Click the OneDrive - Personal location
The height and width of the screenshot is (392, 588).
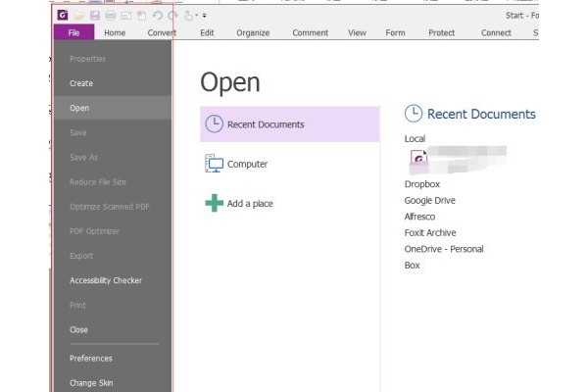pyautogui.click(x=444, y=249)
